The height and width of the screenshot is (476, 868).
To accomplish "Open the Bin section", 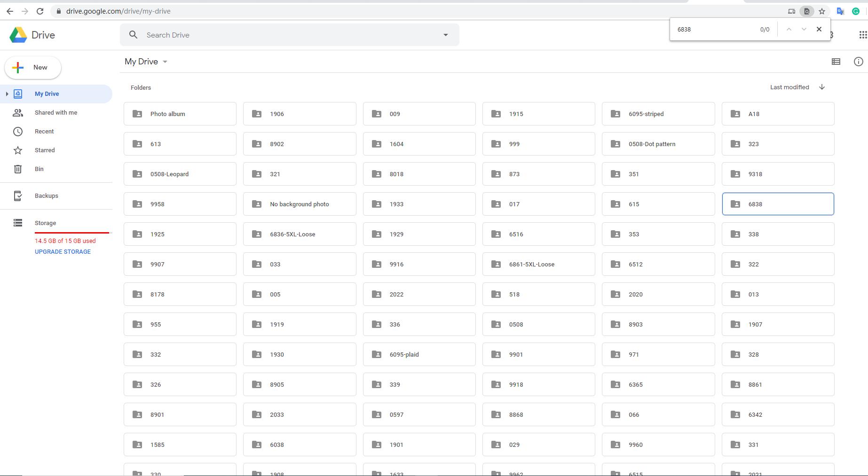I will point(39,169).
